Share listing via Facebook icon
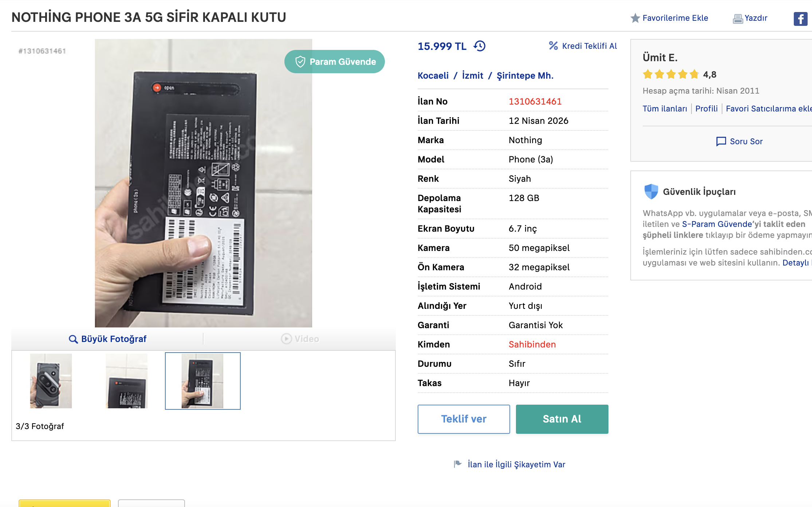Image resolution: width=812 pixels, height=507 pixels. 800,19
